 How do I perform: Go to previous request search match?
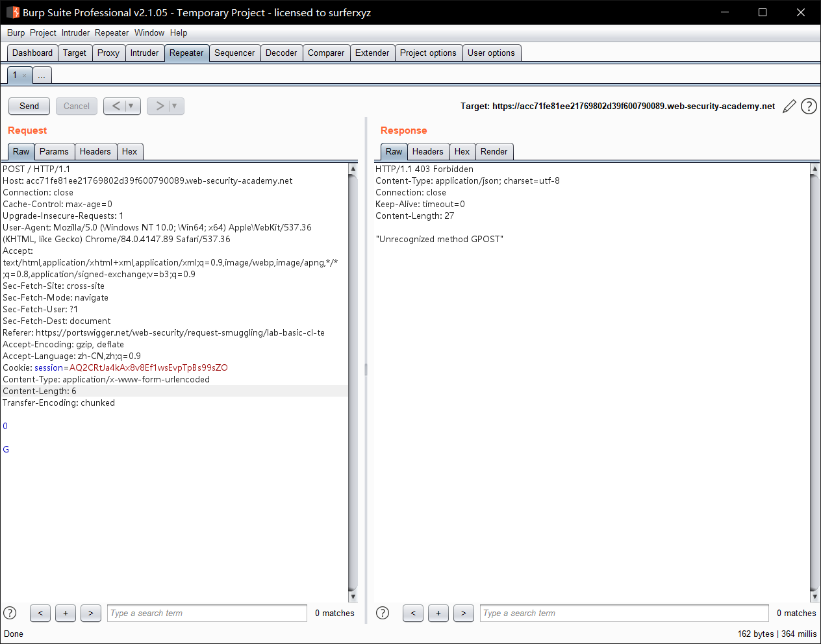pos(40,613)
